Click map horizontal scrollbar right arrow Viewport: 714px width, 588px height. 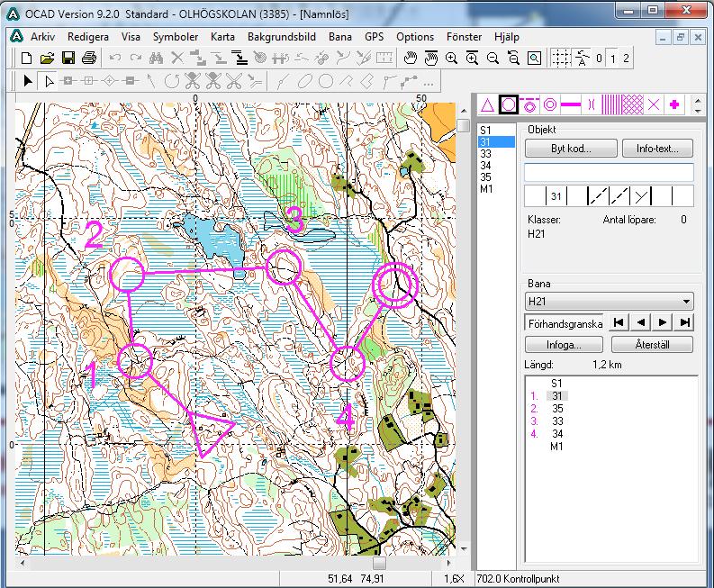[x=449, y=563]
